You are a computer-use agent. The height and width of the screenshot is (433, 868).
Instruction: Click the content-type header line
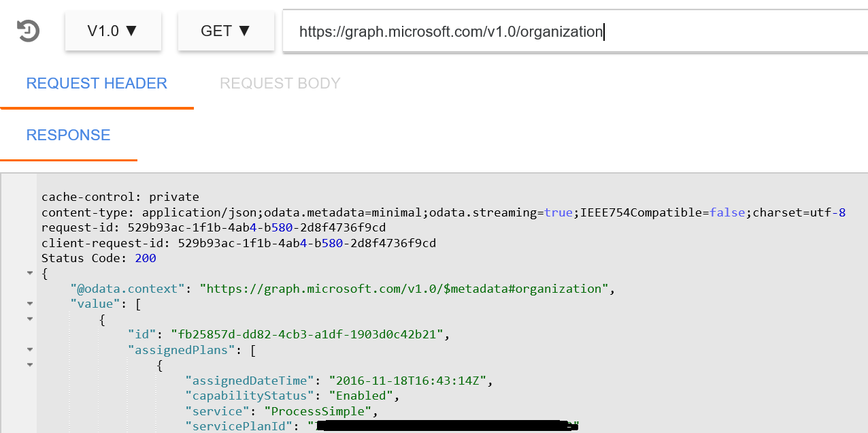point(444,212)
